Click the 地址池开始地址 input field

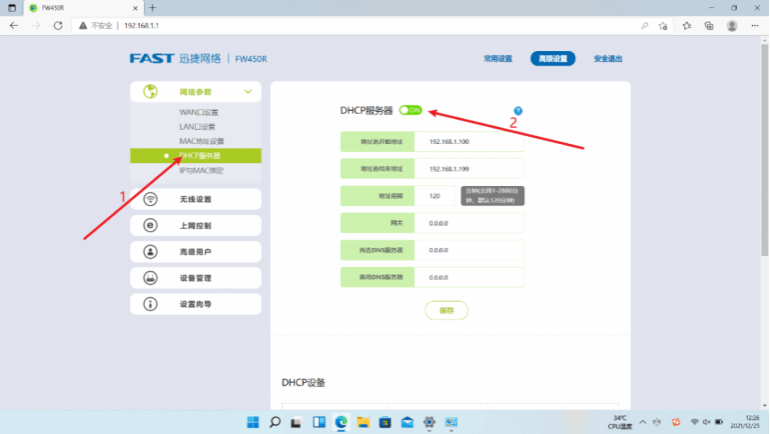468,142
